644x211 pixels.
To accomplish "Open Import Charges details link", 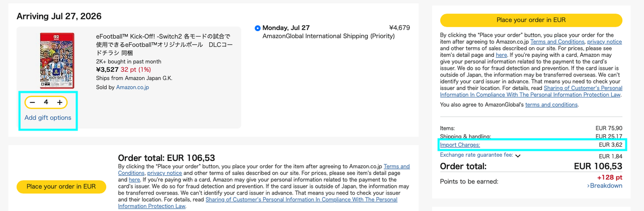I will coord(460,145).
